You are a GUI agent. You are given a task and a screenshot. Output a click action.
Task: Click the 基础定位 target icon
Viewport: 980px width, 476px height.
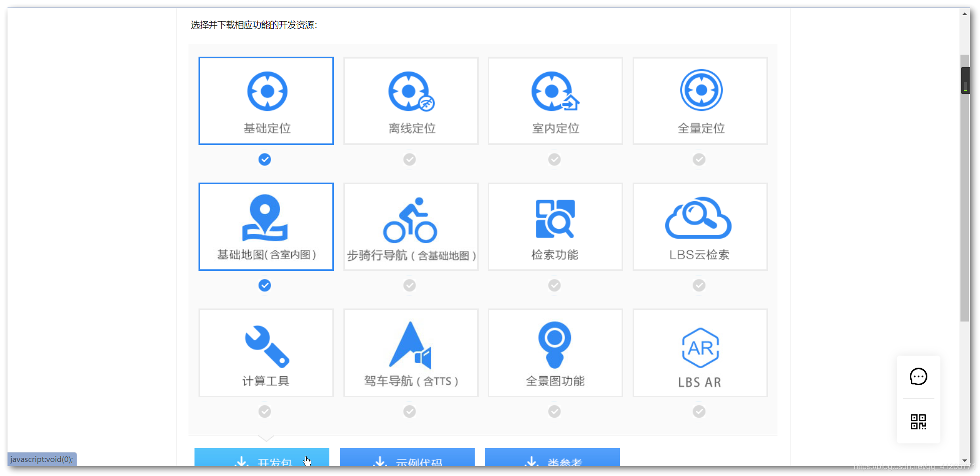click(267, 91)
